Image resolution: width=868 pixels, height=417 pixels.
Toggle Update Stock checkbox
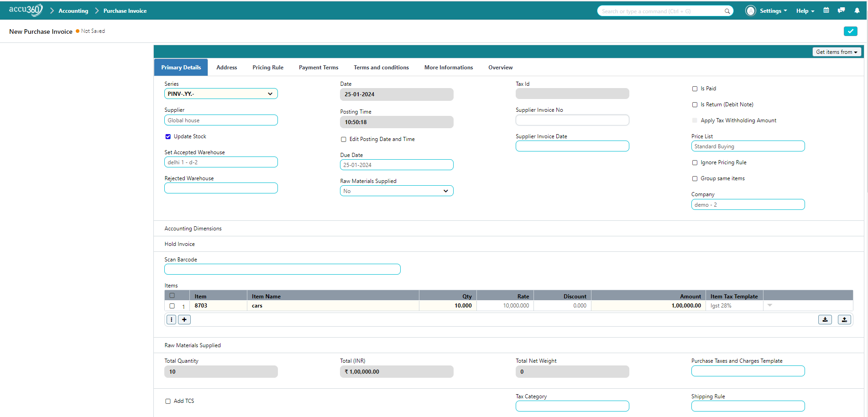click(x=168, y=136)
